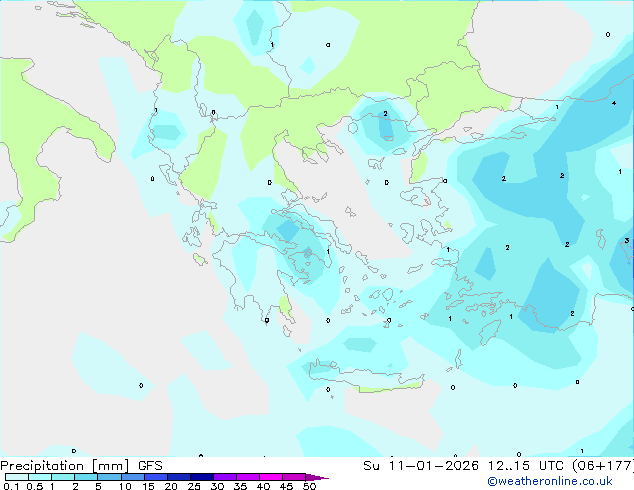Select the 30–35 mm purple legend swatch
The image size is (634, 490).
coord(224,477)
